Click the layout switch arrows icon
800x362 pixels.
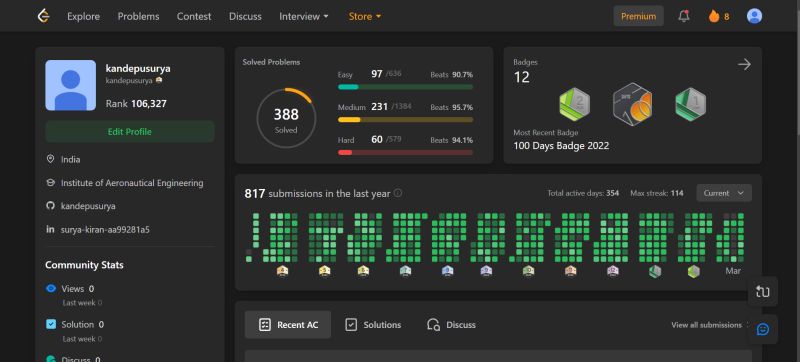coord(763,292)
